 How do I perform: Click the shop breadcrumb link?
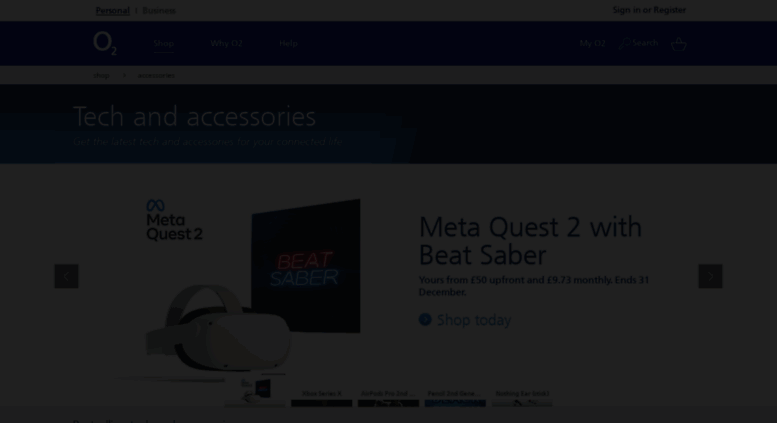click(101, 75)
